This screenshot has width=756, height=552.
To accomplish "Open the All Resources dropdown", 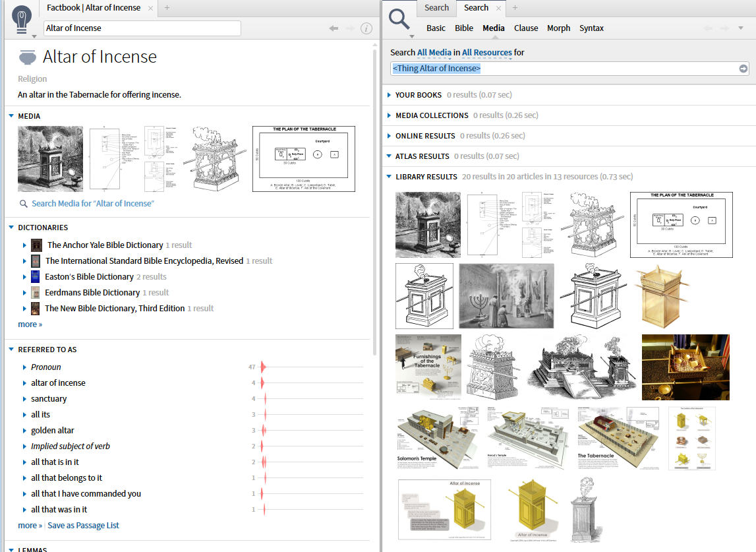I will (x=486, y=53).
